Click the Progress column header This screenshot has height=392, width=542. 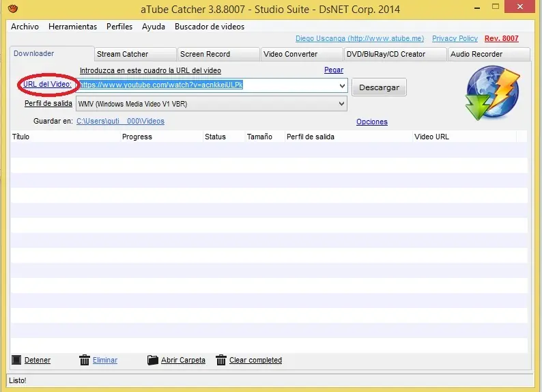pos(161,137)
